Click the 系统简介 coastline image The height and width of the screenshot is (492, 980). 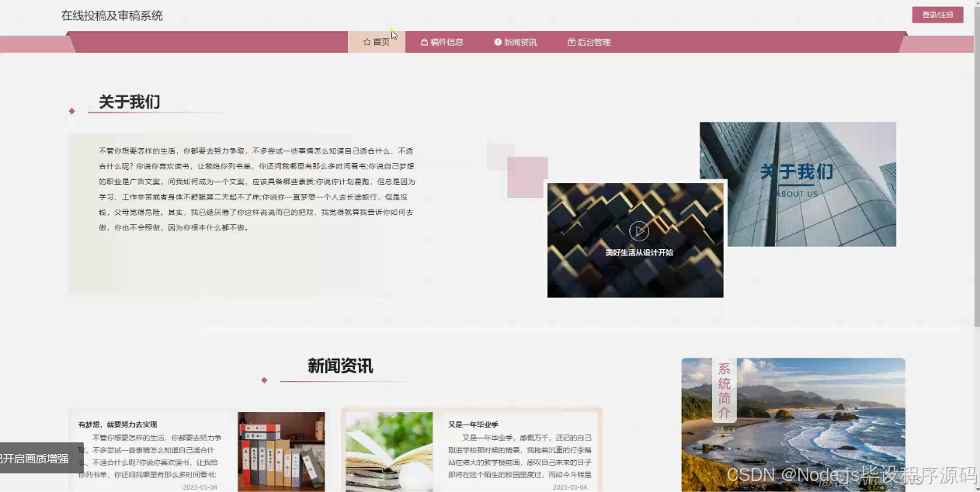[x=793, y=424]
